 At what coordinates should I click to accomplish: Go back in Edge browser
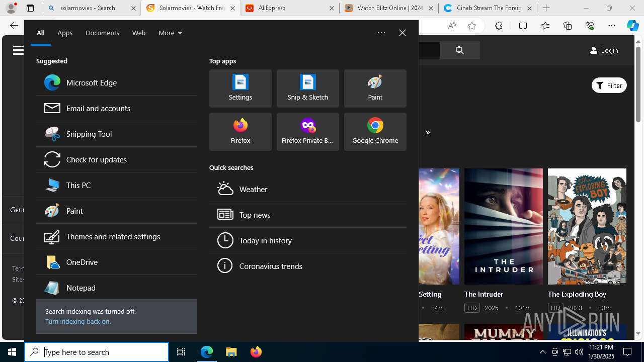14,26
